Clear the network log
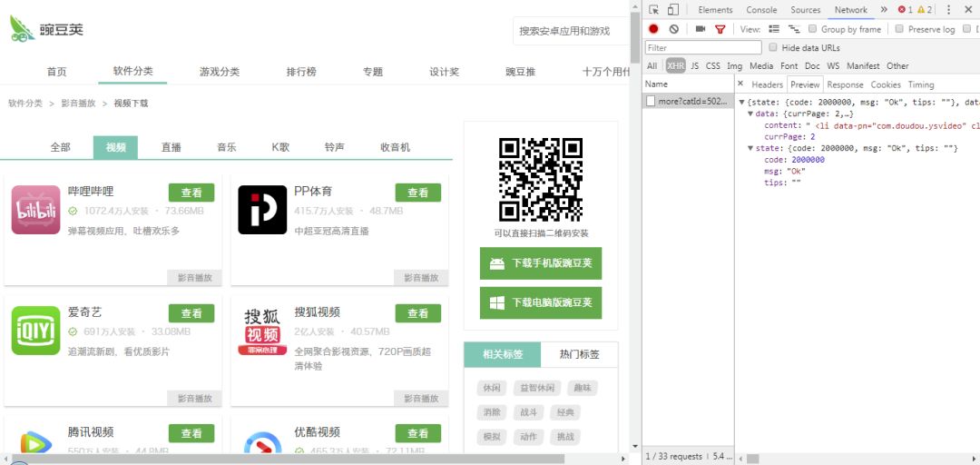980x465 pixels. coord(673,29)
